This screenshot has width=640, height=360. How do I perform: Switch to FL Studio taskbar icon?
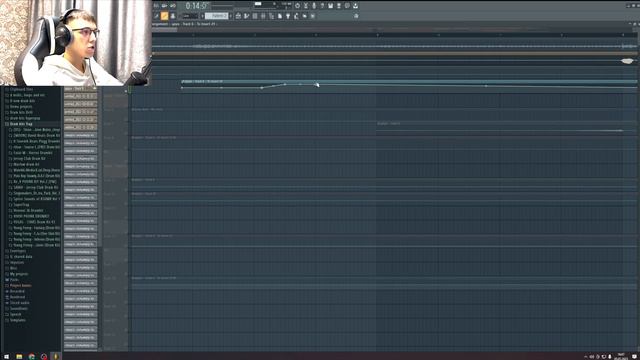pos(56,356)
